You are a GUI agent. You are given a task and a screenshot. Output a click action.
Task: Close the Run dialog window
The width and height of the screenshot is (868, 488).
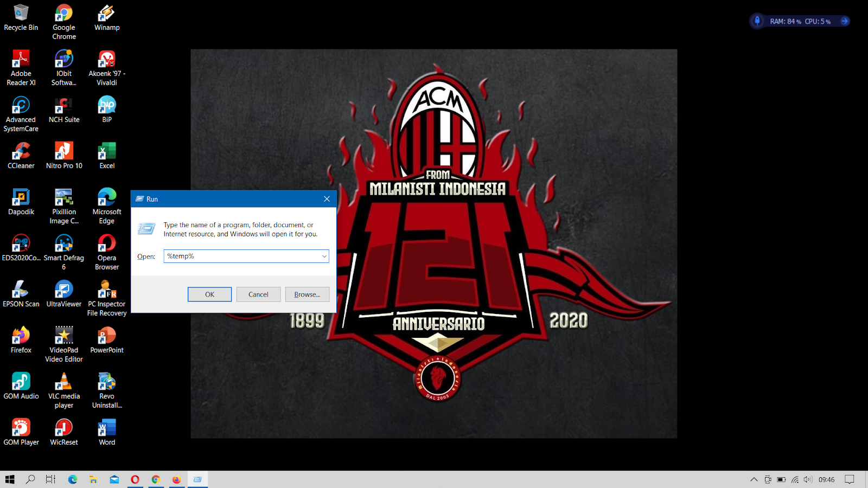pos(327,199)
